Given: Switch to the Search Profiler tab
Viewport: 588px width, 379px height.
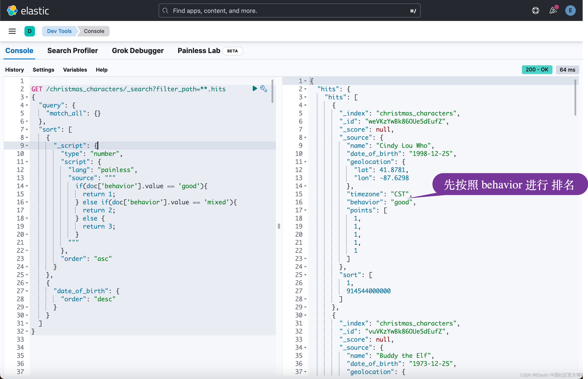Looking at the screenshot, I should [73, 51].
